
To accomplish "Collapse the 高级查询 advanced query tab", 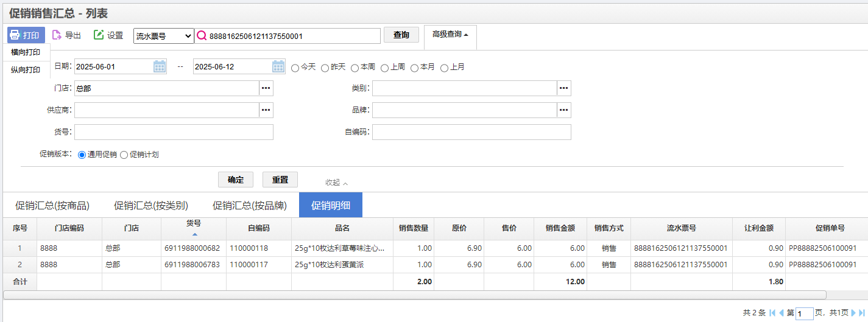I will pos(450,35).
